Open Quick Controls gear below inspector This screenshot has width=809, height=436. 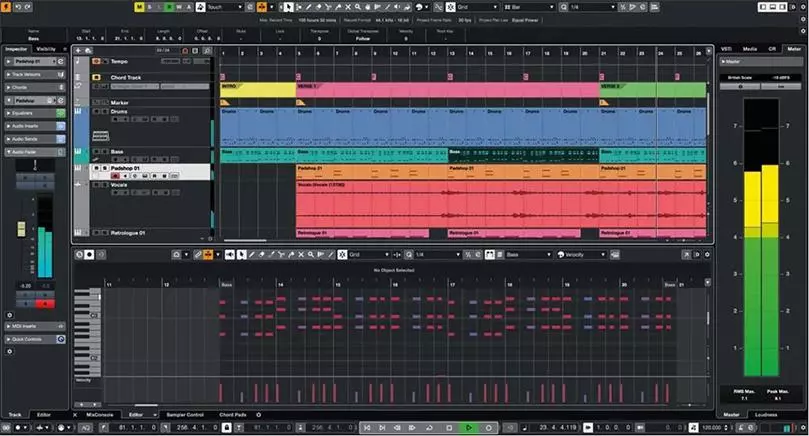(10, 351)
